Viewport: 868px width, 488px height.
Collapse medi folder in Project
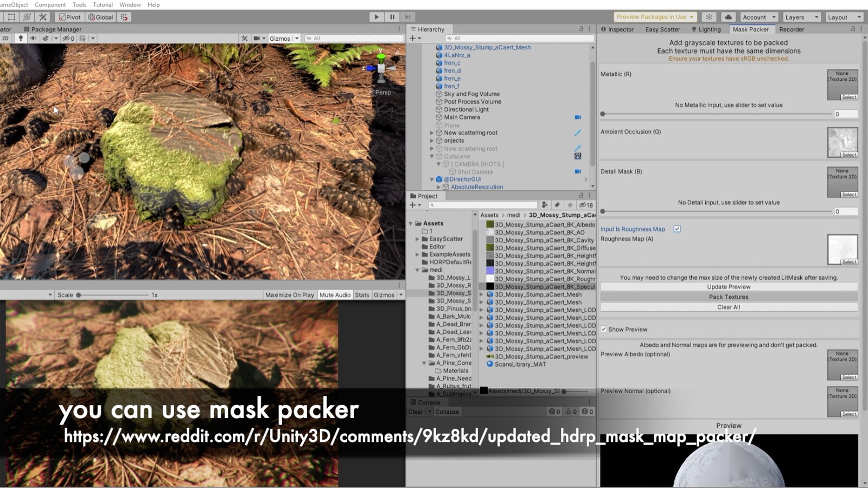click(417, 270)
